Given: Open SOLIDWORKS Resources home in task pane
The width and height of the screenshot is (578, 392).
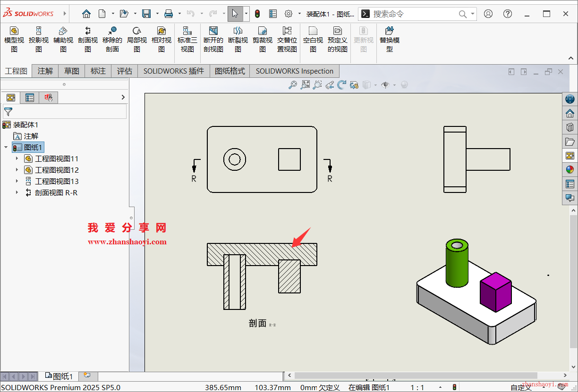Looking at the screenshot, I should [x=570, y=113].
